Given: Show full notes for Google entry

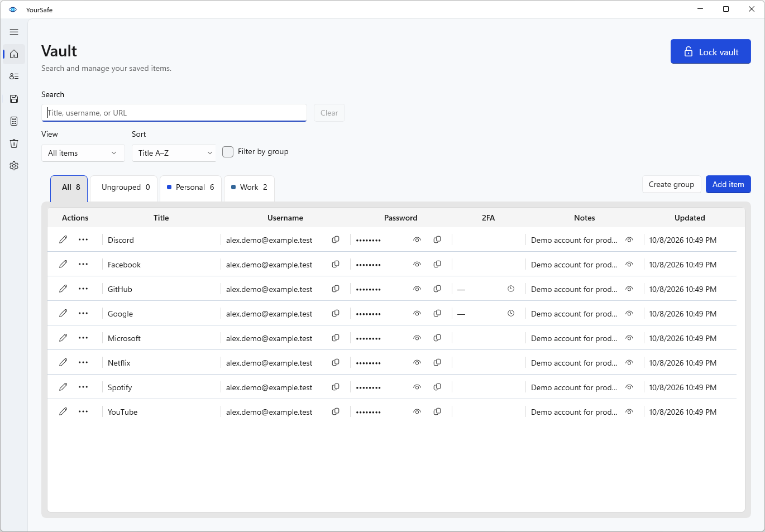Looking at the screenshot, I should click(x=629, y=313).
